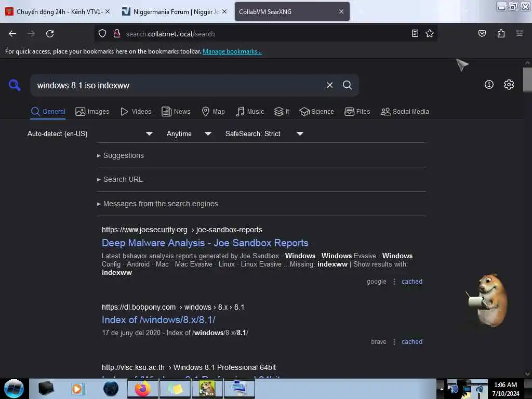This screenshot has height=399, width=532.
Task: Go back using the browser back arrow
Action: [x=12, y=34]
